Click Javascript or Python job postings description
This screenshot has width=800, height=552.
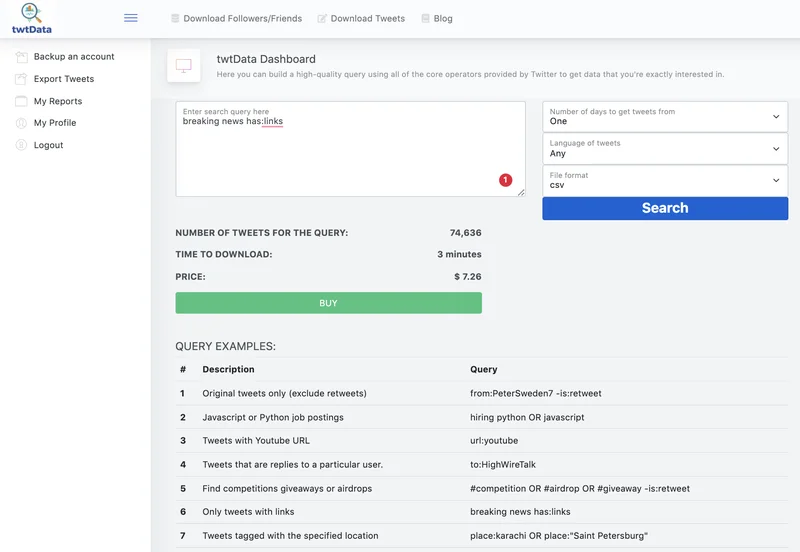point(273,417)
